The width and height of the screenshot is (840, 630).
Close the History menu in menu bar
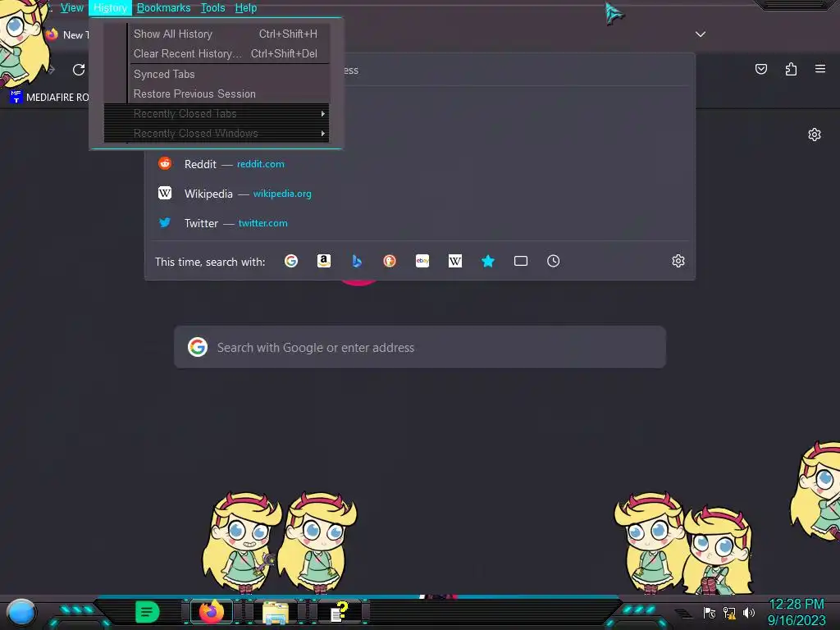click(110, 7)
